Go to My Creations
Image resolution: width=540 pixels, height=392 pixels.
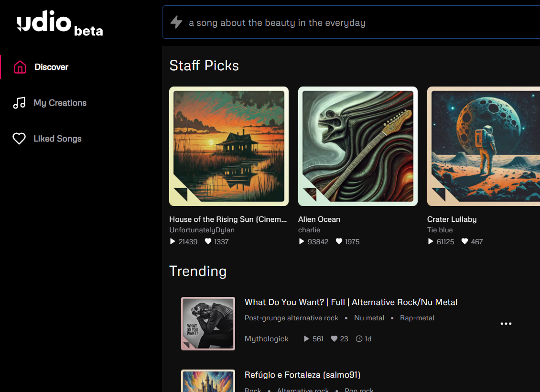tap(60, 103)
